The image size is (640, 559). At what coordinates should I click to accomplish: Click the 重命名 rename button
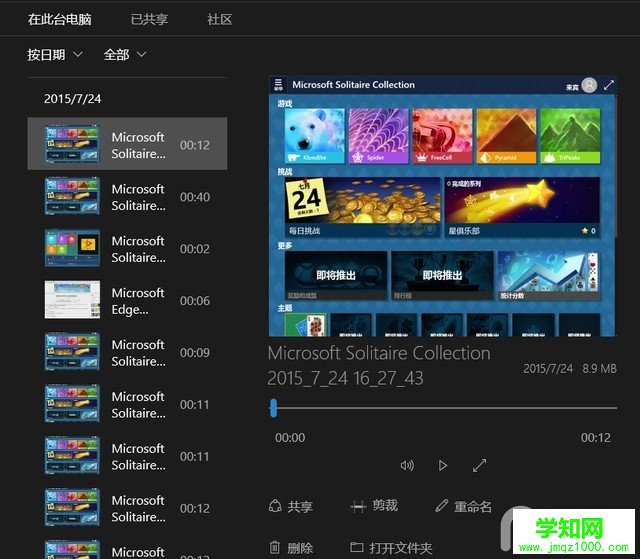(x=463, y=506)
